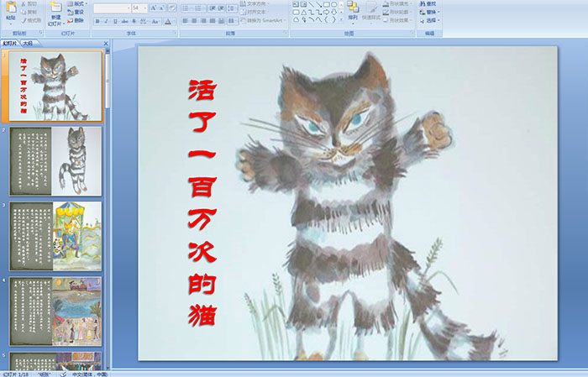Select the right brace shape
Screen dimensions: 588x377
[x=334, y=19]
